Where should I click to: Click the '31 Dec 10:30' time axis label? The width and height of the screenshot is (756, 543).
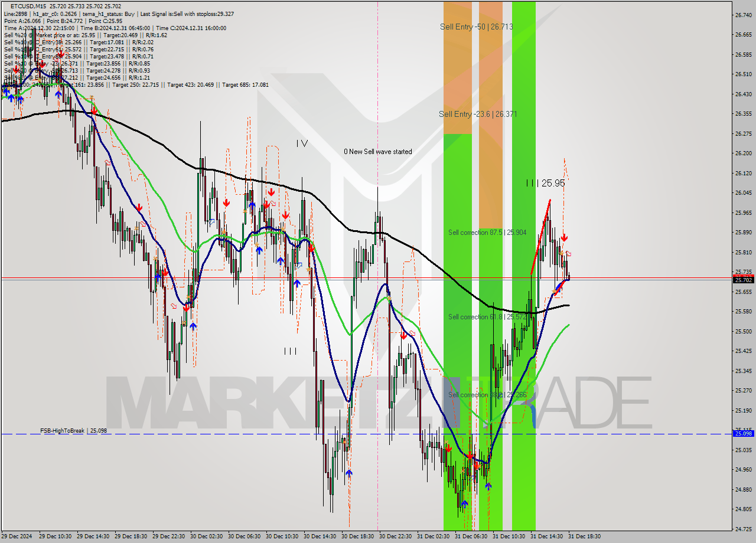(x=509, y=537)
